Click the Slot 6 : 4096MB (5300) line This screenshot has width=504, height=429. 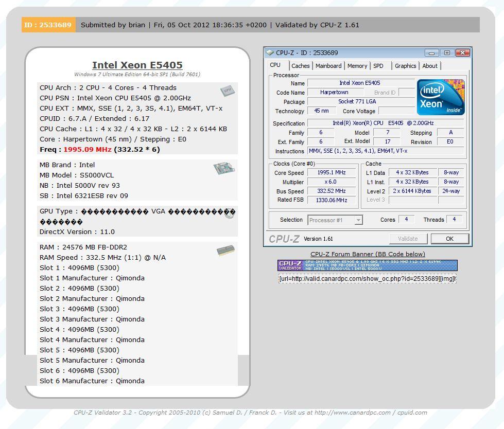[79, 370]
